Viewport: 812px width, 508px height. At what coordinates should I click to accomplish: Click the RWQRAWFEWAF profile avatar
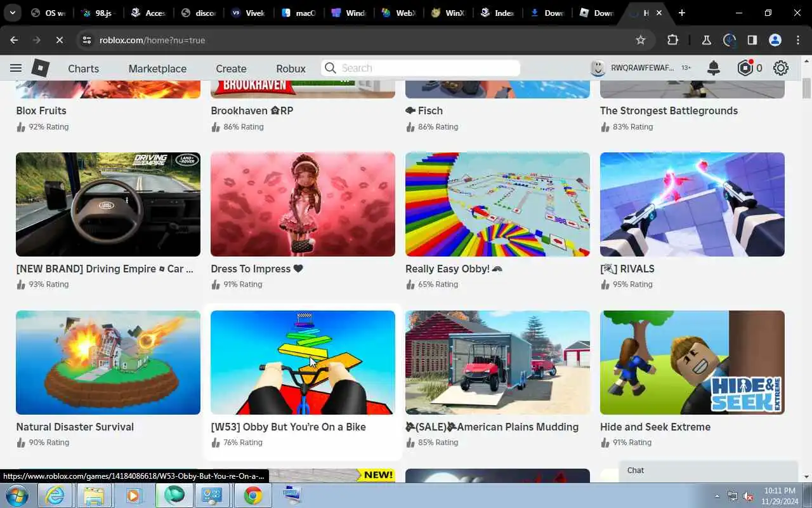pyautogui.click(x=598, y=68)
